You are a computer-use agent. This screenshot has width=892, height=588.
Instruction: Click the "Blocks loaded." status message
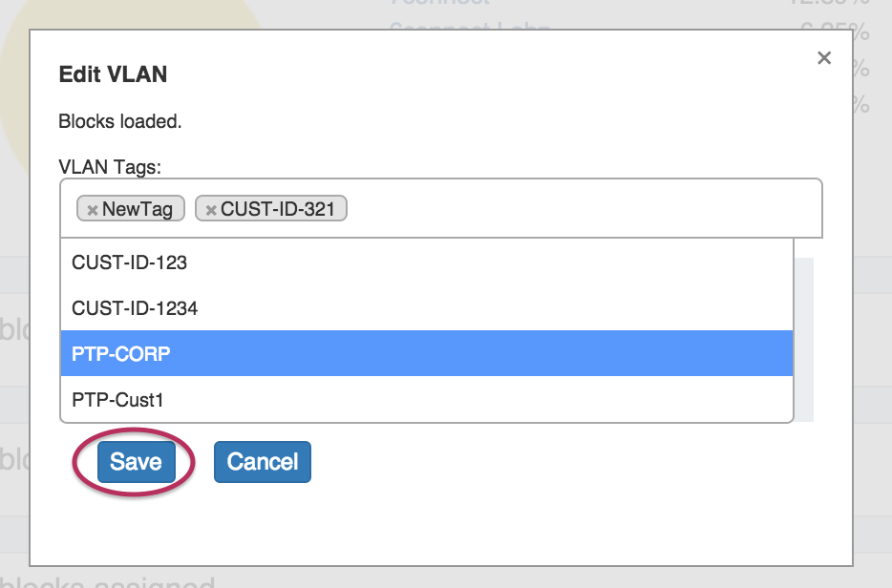(x=119, y=122)
